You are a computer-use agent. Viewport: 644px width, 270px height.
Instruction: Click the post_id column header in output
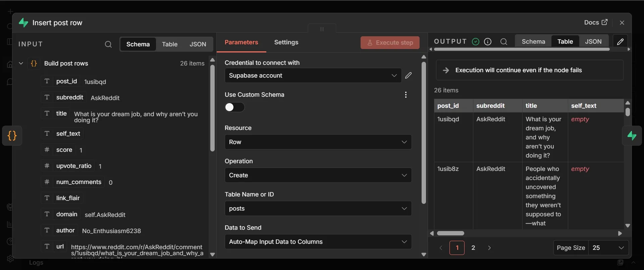pyautogui.click(x=453, y=106)
